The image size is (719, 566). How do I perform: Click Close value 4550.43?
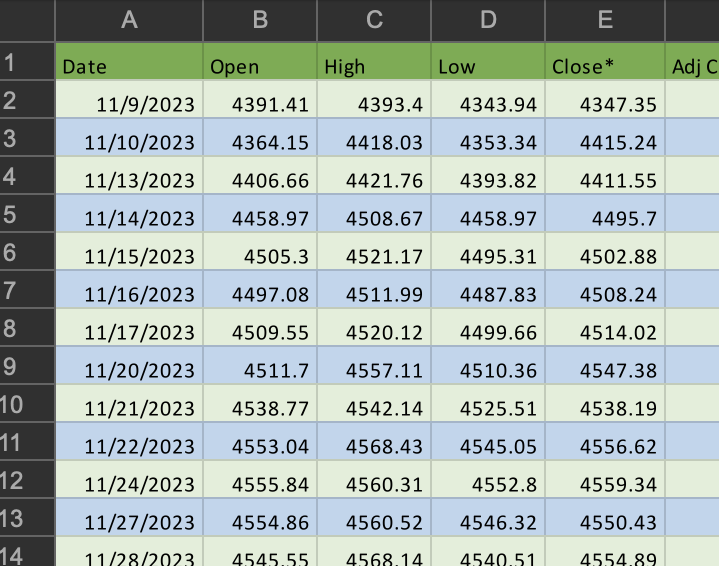pos(605,517)
